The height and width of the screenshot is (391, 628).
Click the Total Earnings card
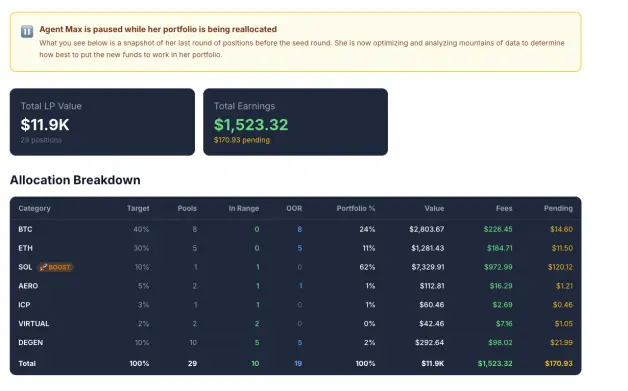click(295, 122)
